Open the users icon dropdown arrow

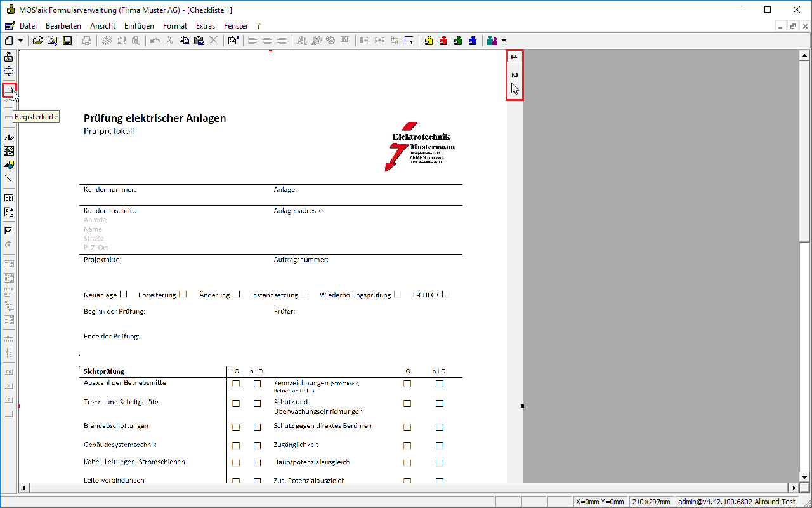point(504,41)
